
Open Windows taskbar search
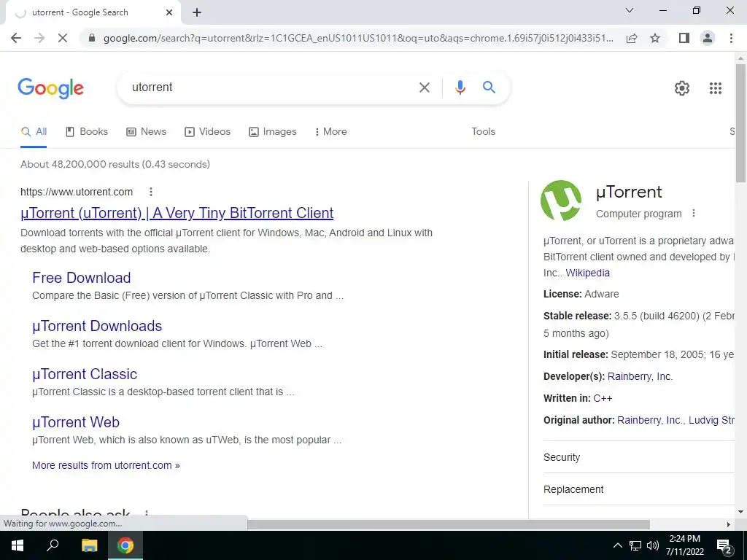53,545
